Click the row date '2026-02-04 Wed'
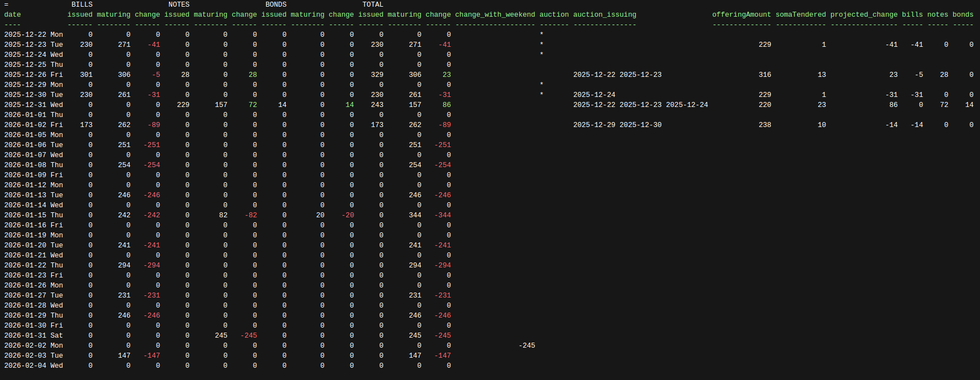980x380 pixels. click(33, 366)
